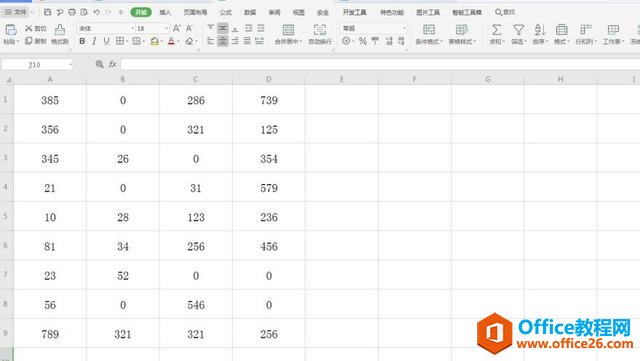Open the Developer Tools (开发工具) tab
This screenshot has width=640, height=361.
coord(354,12)
